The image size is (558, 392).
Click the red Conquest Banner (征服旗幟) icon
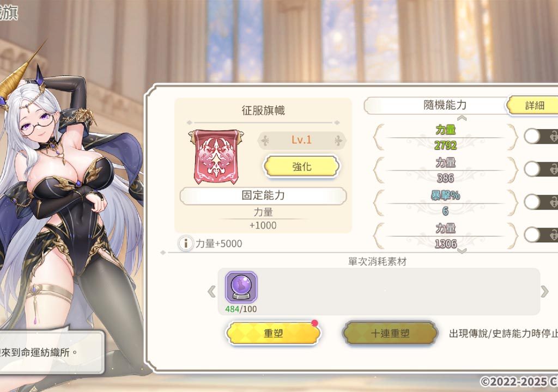tap(217, 156)
